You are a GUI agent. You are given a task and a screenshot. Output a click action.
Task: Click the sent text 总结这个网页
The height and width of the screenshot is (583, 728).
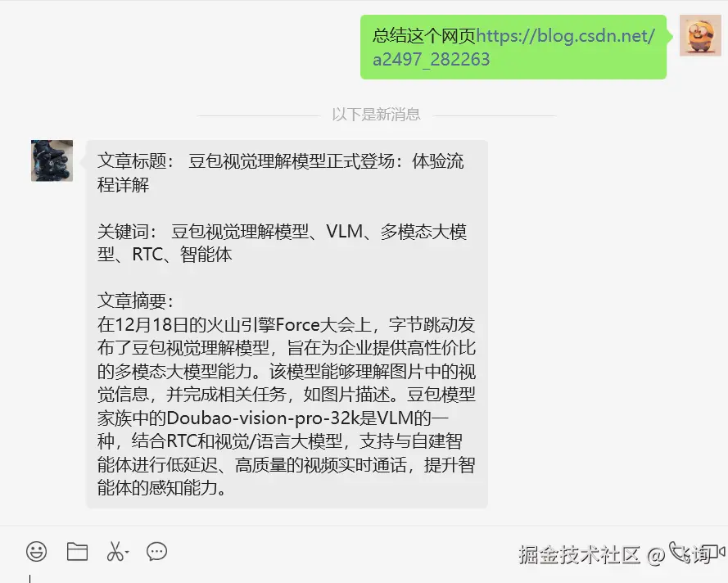click(x=424, y=36)
